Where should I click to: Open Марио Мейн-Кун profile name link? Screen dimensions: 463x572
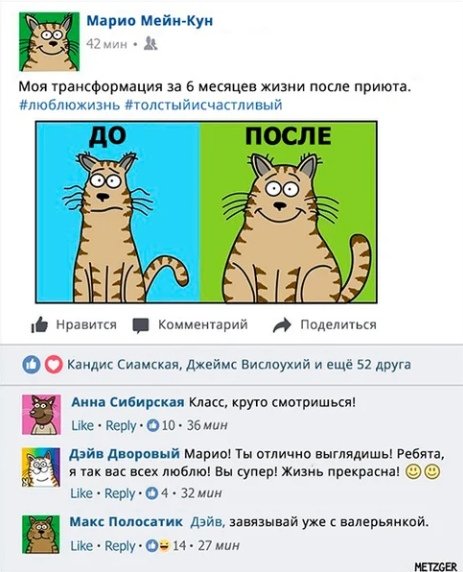pyautogui.click(x=150, y=21)
